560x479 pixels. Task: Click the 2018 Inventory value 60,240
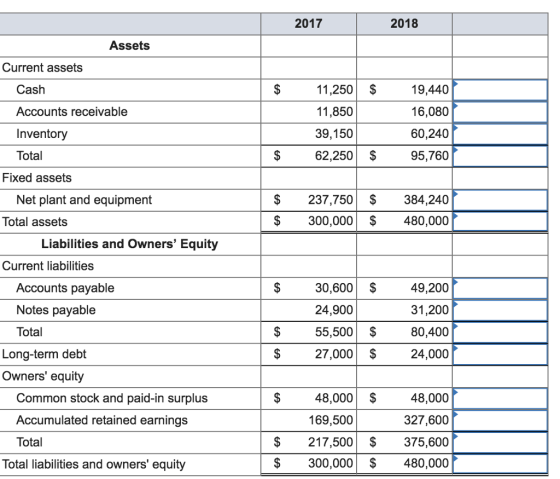[430, 134]
